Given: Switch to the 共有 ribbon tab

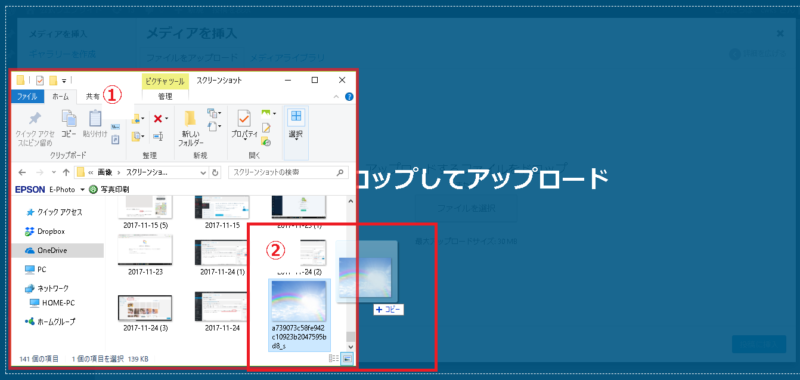Looking at the screenshot, I should [93, 96].
